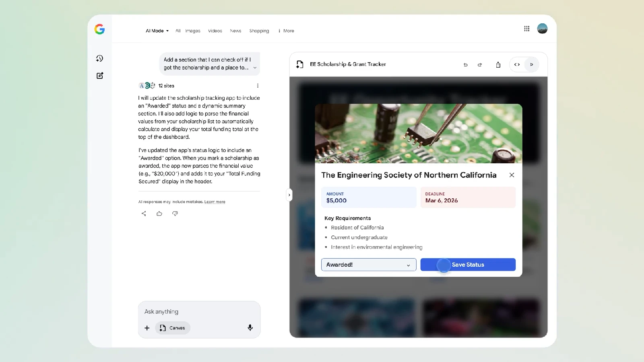Open the Awarded! status dropdown

tap(368, 265)
